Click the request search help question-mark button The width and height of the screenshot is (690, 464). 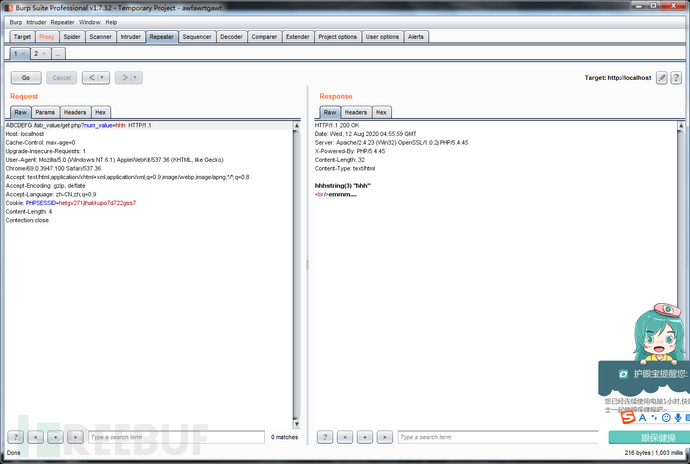(x=16, y=437)
